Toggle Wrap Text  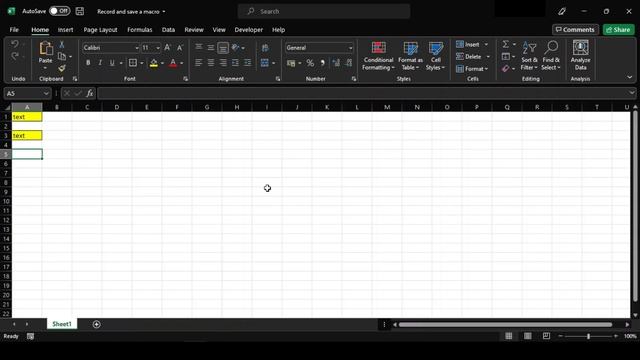(265, 48)
